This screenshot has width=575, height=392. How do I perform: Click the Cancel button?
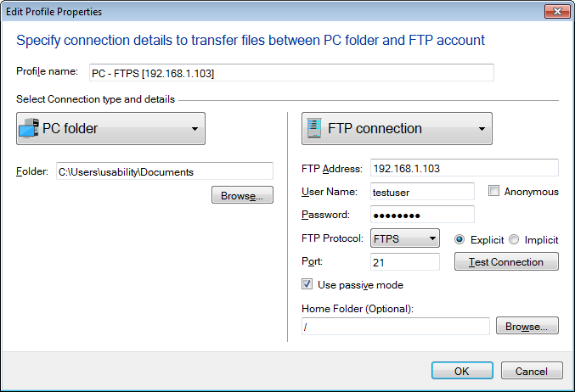(532, 371)
